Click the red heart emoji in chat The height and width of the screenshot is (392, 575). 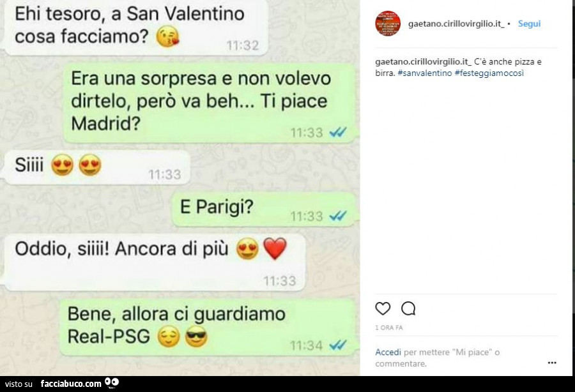(x=275, y=249)
